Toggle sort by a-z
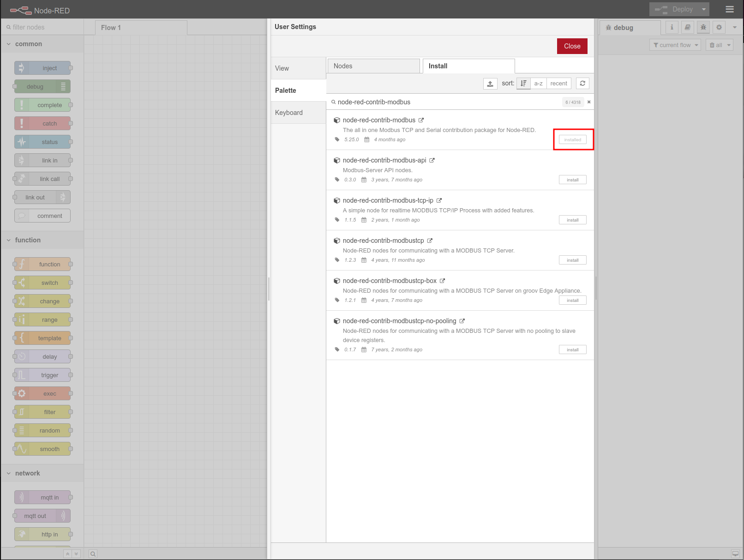The width and height of the screenshot is (744, 560). point(538,84)
